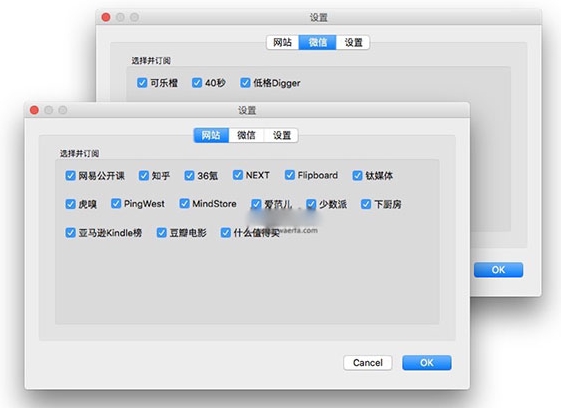This screenshot has height=408, width=561.
Task: Close the front 设置 window
Action: 34,110
